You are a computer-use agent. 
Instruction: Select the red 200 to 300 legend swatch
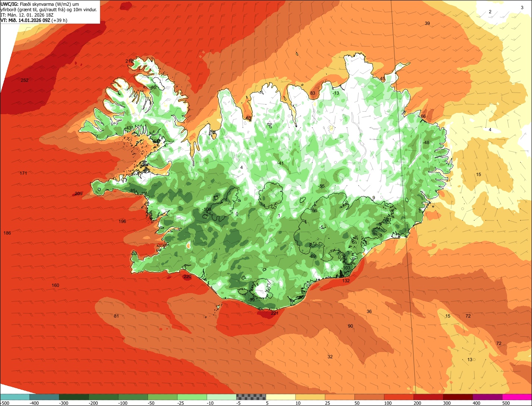429,397
